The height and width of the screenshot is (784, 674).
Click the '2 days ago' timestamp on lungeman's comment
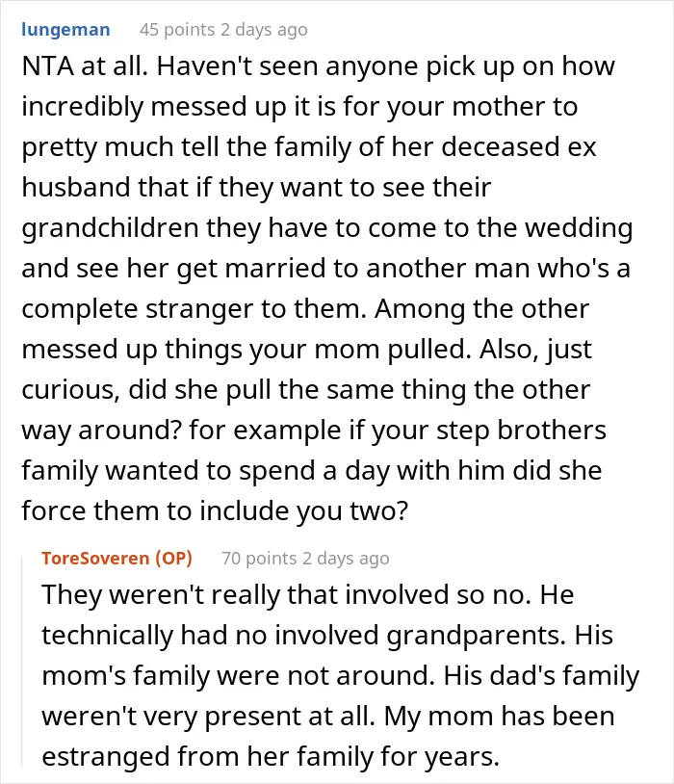tap(264, 30)
